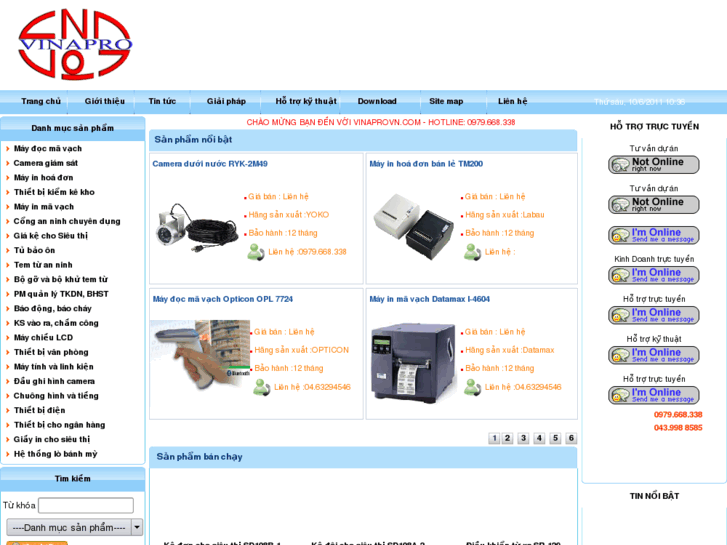Click Not Online badge under second Tư vấn dự án
727x545 pixels.
(654, 205)
